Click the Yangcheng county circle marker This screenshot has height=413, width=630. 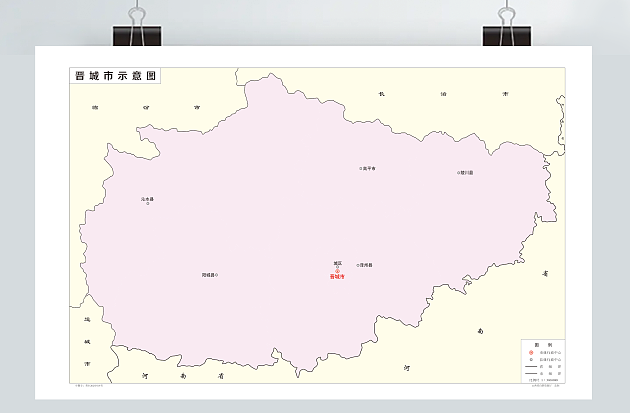pyautogui.click(x=217, y=275)
